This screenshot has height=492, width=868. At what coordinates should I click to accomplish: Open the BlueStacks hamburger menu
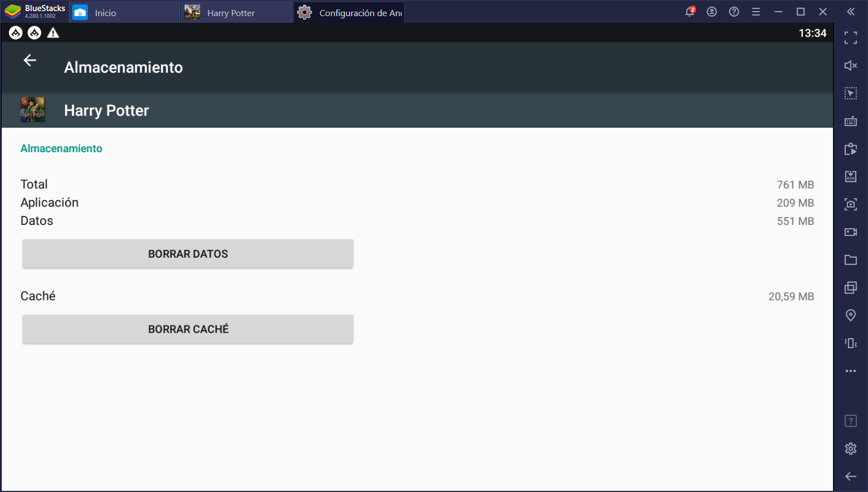756,12
